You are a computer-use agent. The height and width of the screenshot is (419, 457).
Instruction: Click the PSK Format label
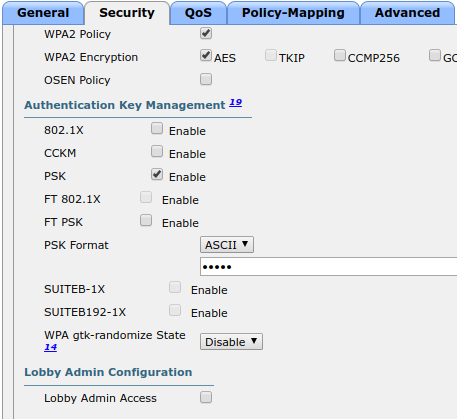click(x=76, y=245)
